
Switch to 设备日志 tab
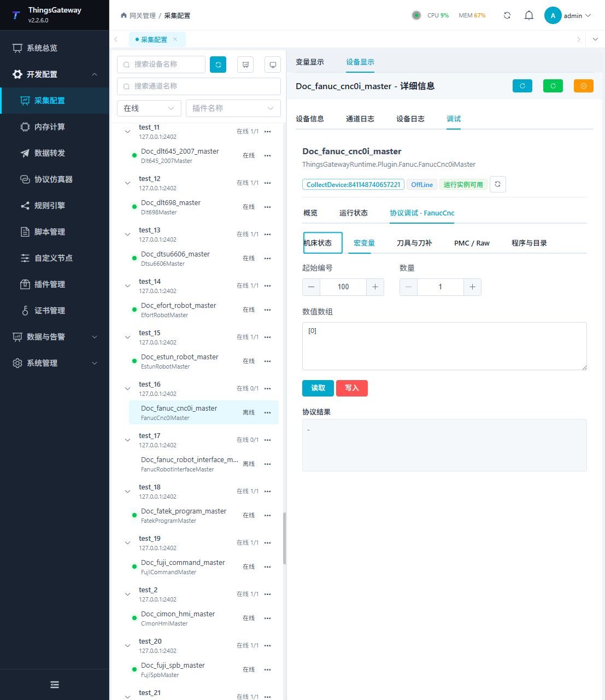410,119
